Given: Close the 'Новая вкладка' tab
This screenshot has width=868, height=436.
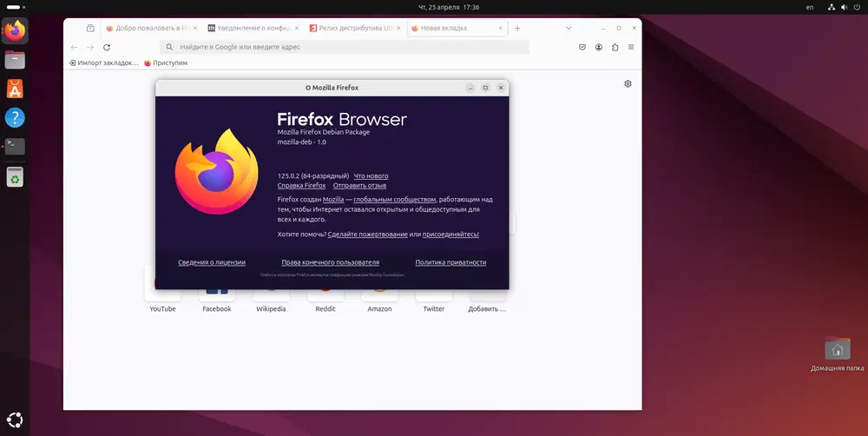Looking at the screenshot, I should pos(501,29).
